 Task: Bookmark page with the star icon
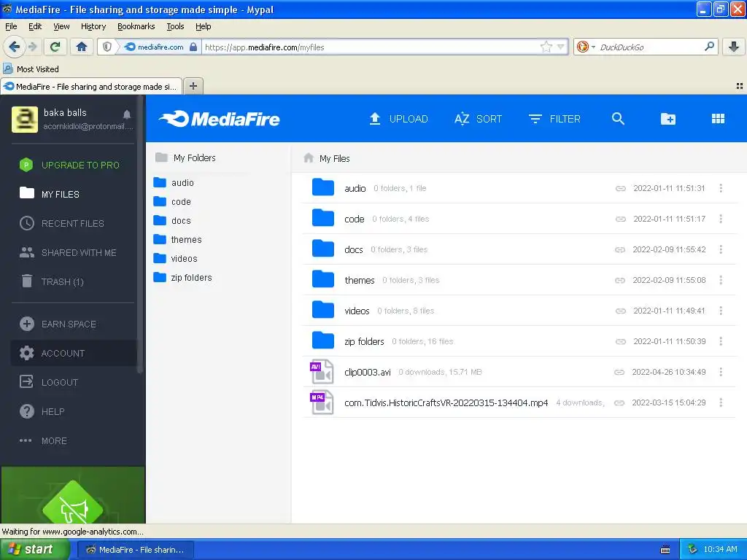(x=546, y=47)
